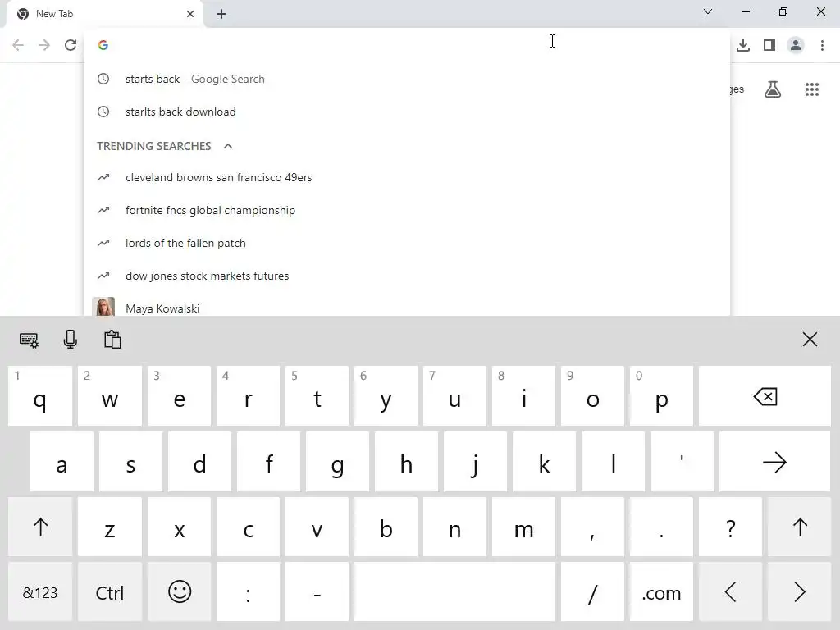Tap the enter arrow key

tap(774, 462)
